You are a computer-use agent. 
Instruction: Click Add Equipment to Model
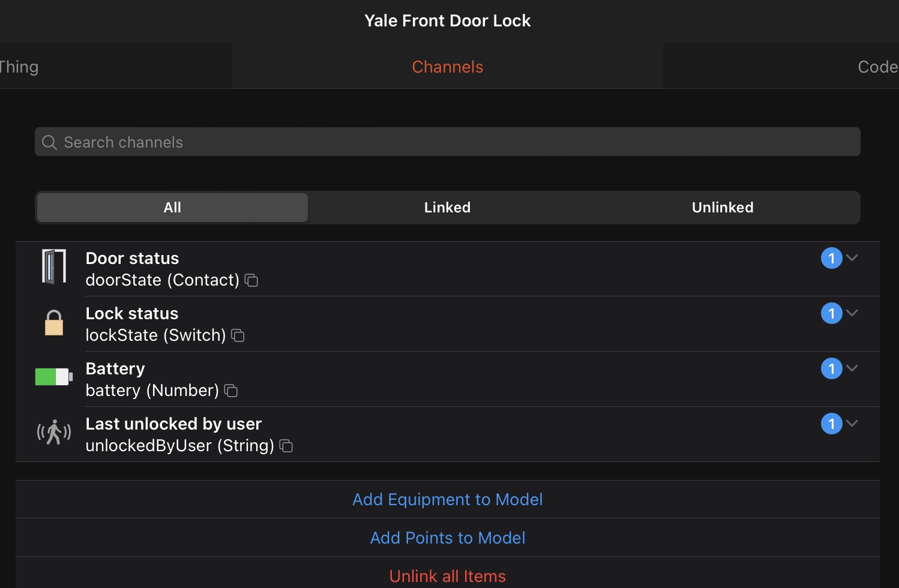tap(447, 499)
